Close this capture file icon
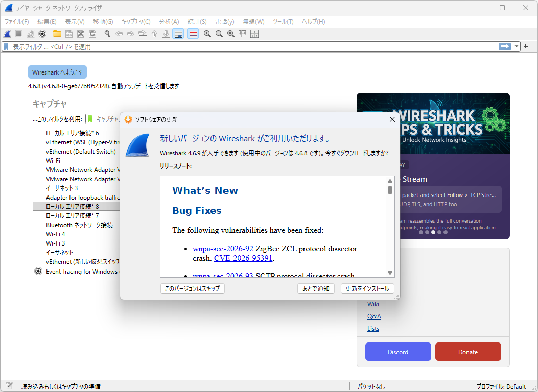538x392 pixels. pyautogui.click(x=81, y=34)
